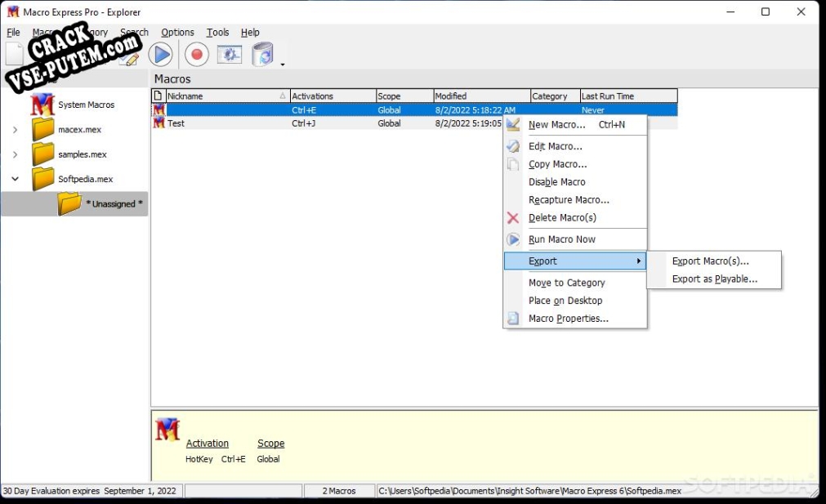Sort by the Nickname column header
This screenshot has width=826, height=504.
[x=228, y=96]
